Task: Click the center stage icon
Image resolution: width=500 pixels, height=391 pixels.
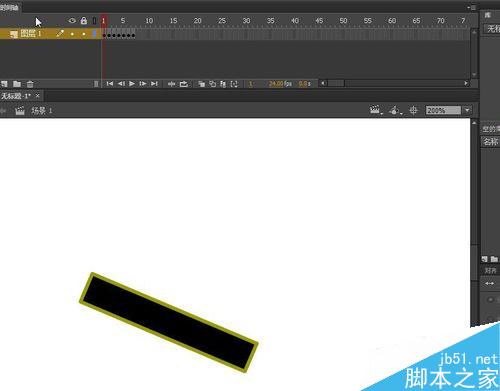Action: 413,110
